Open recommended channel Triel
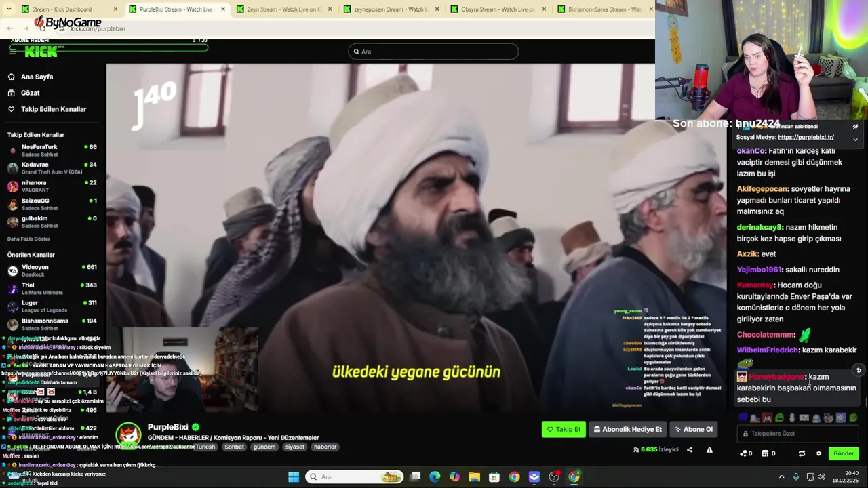 (52, 288)
